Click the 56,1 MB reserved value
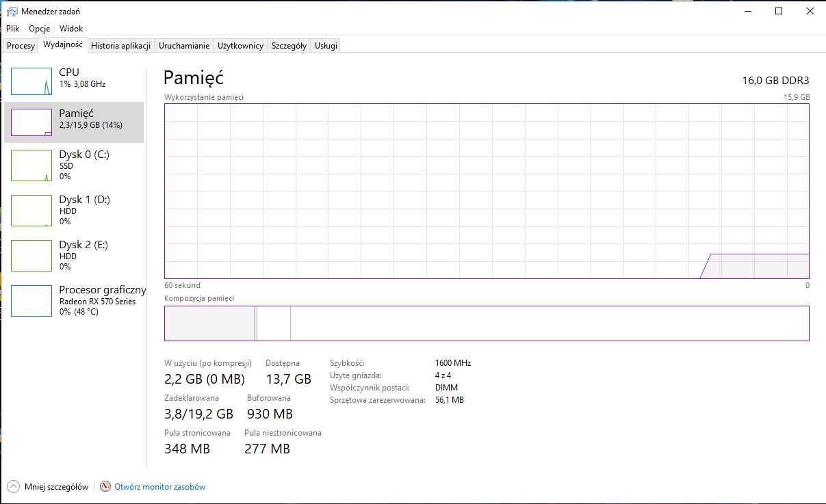Image resolution: width=826 pixels, height=504 pixels. [450, 400]
